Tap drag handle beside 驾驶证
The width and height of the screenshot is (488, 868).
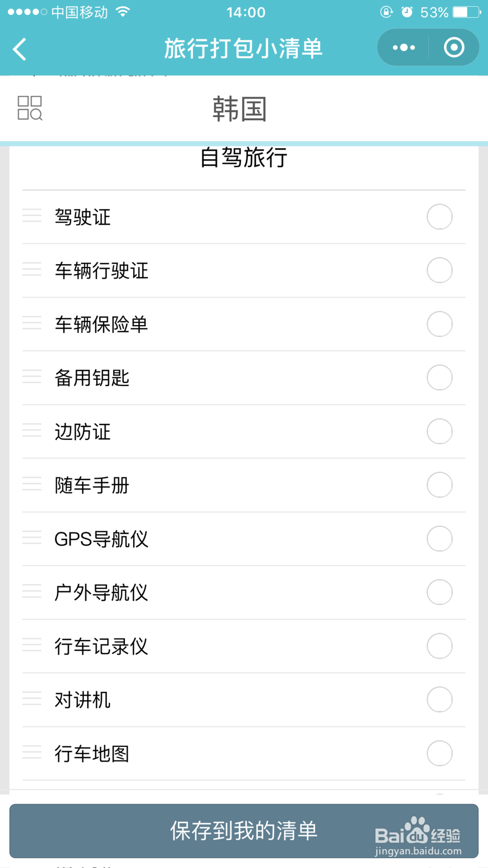pos(32,216)
